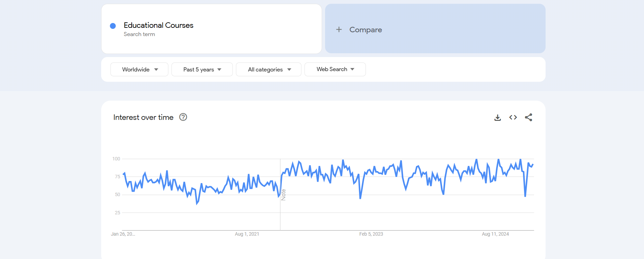Click the 50 value on the y-axis
This screenshot has height=259, width=644.
(117, 194)
